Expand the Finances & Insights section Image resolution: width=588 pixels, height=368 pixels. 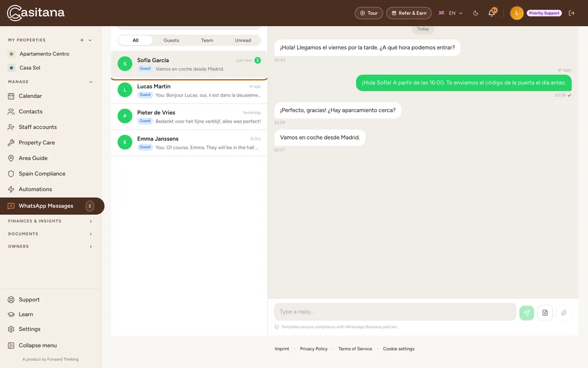tap(50, 221)
